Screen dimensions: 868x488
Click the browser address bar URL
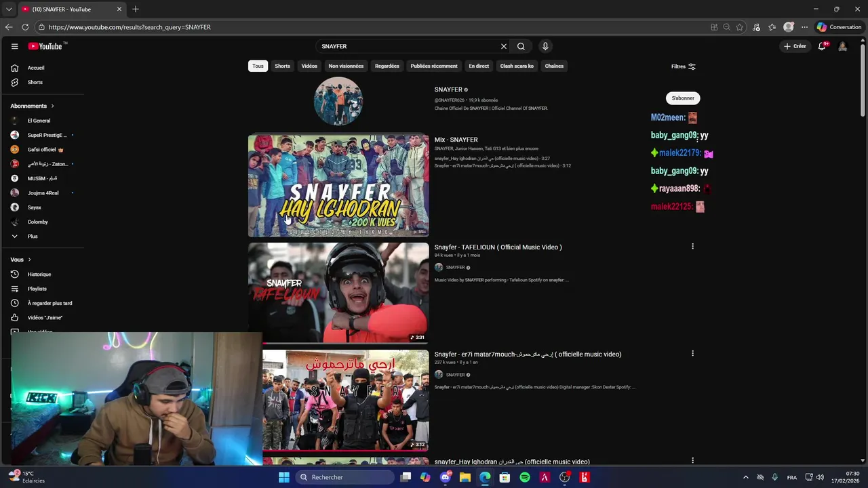click(130, 27)
